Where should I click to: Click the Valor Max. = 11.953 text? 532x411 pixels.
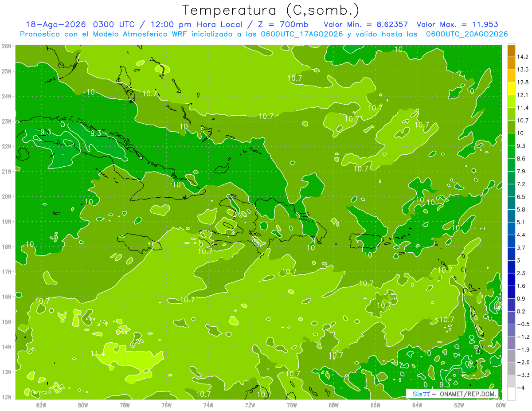(457, 24)
